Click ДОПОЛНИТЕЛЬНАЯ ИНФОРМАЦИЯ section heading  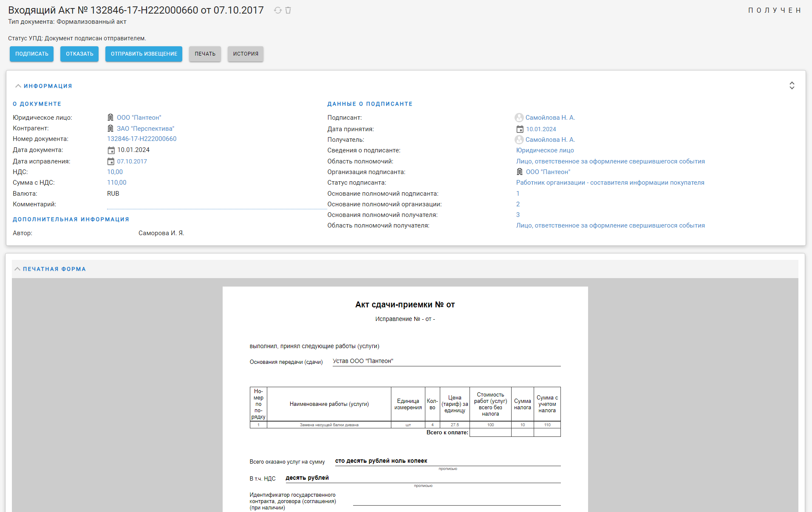(x=71, y=219)
